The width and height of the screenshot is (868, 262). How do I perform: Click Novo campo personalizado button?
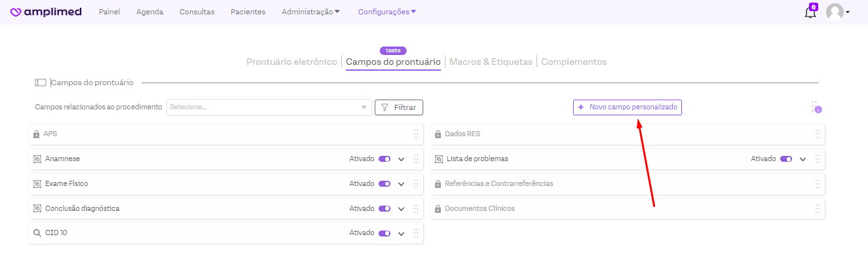click(x=628, y=107)
